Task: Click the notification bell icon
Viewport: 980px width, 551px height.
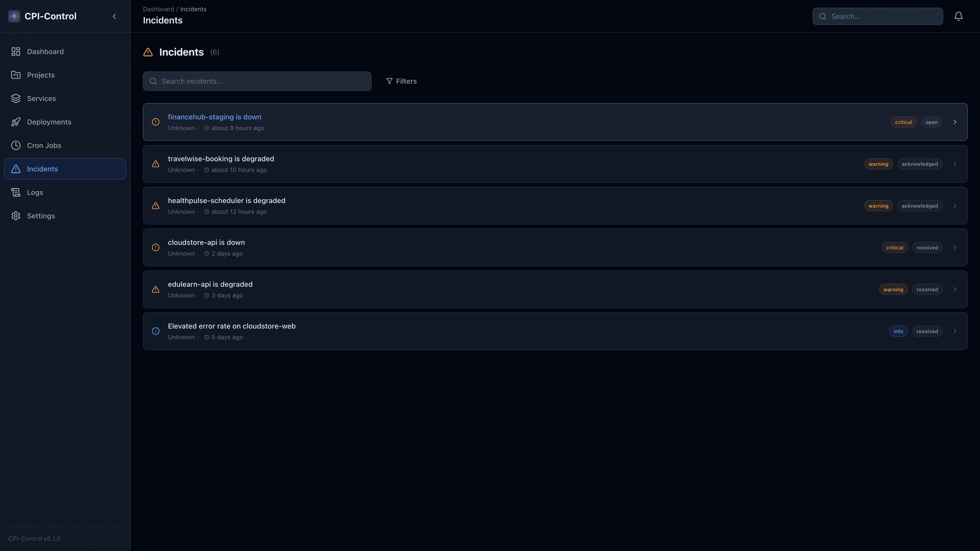Action: pos(958,16)
